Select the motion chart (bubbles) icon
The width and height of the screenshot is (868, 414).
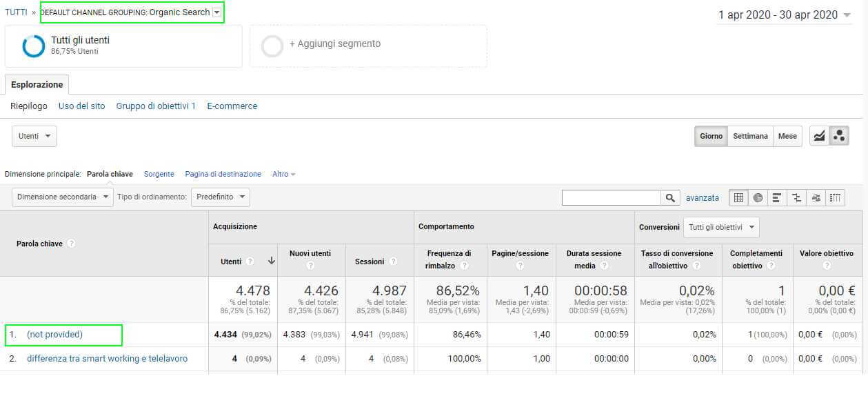pyautogui.click(x=839, y=136)
